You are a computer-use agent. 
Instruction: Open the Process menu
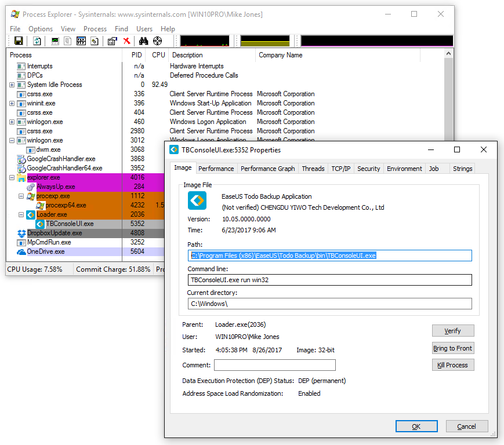point(95,29)
